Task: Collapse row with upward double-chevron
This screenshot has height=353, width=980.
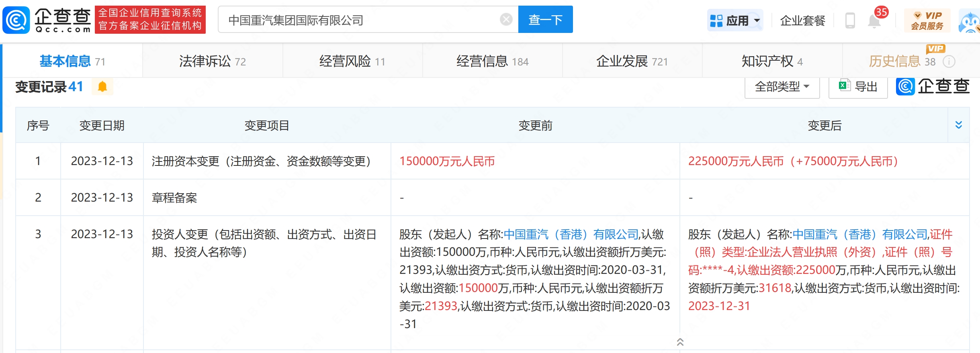Action: click(x=680, y=342)
